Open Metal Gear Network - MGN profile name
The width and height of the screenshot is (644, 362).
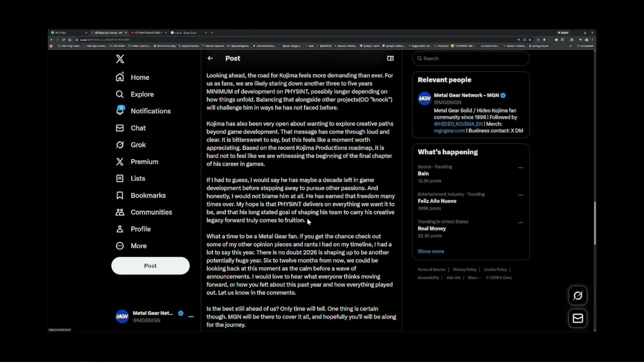click(x=466, y=96)
